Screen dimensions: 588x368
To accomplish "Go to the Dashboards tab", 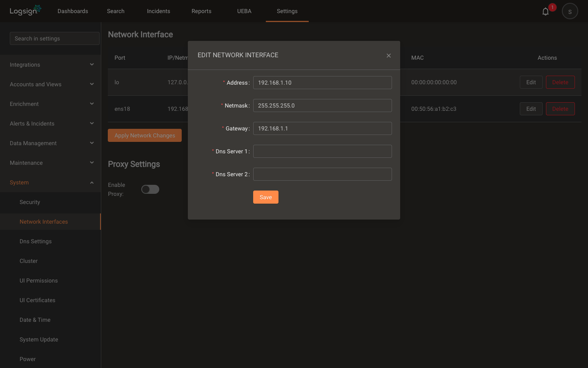I will tap(73, 11).
